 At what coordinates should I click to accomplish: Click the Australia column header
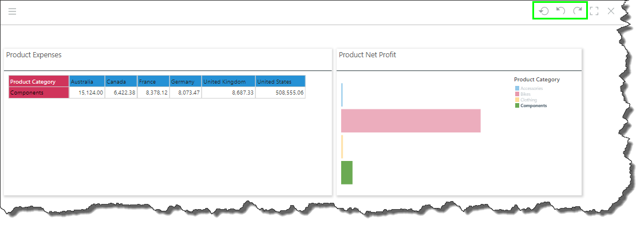pyautogui.click(x=87, y=81)
